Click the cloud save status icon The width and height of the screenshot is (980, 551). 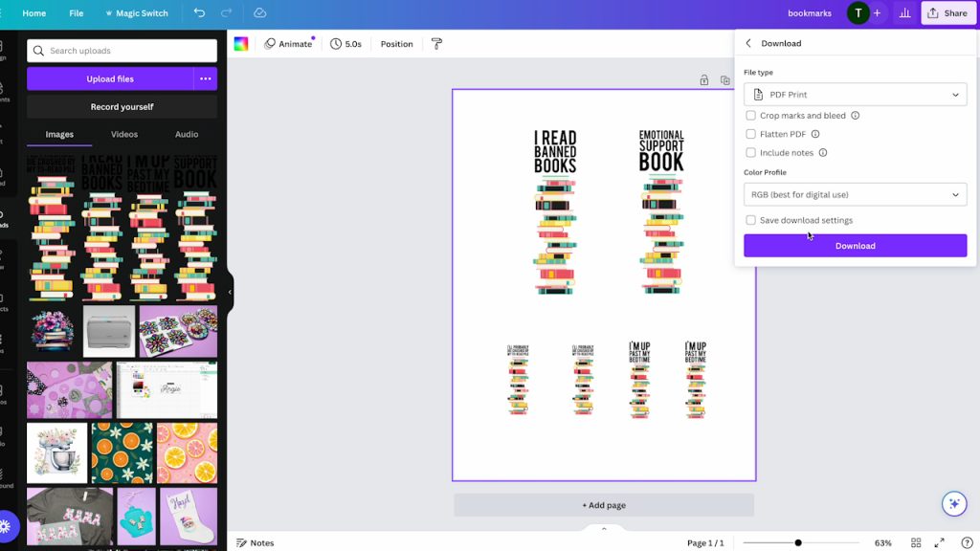coord(260,13)
